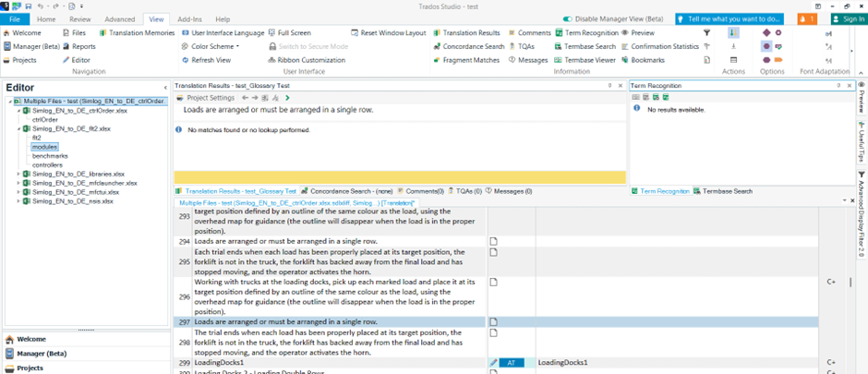Toggle highlighted sort arrows in Actions group
The image size is (868, 374).
(x=733, y=33)
